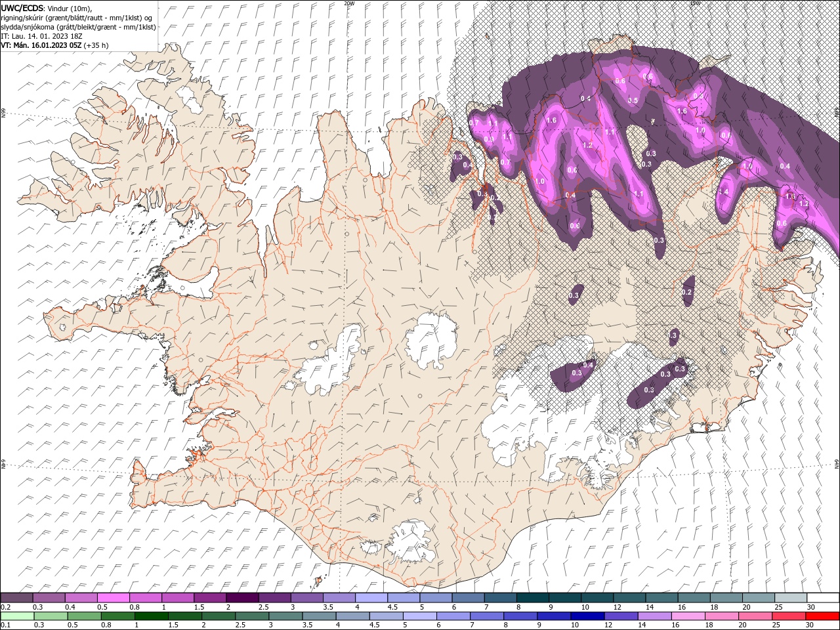Click the 0.2 swatch in the upper snow legend
840x630 pixels.
[16, 598]
